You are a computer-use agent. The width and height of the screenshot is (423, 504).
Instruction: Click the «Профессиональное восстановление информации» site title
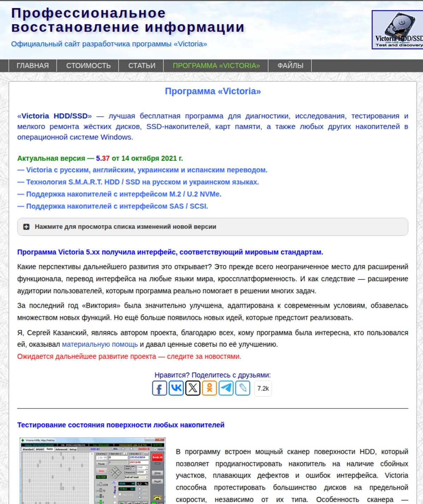pos(128,20)
